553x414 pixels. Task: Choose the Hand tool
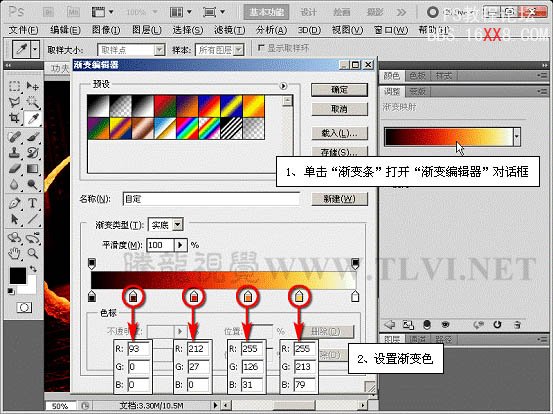(14, 253)
